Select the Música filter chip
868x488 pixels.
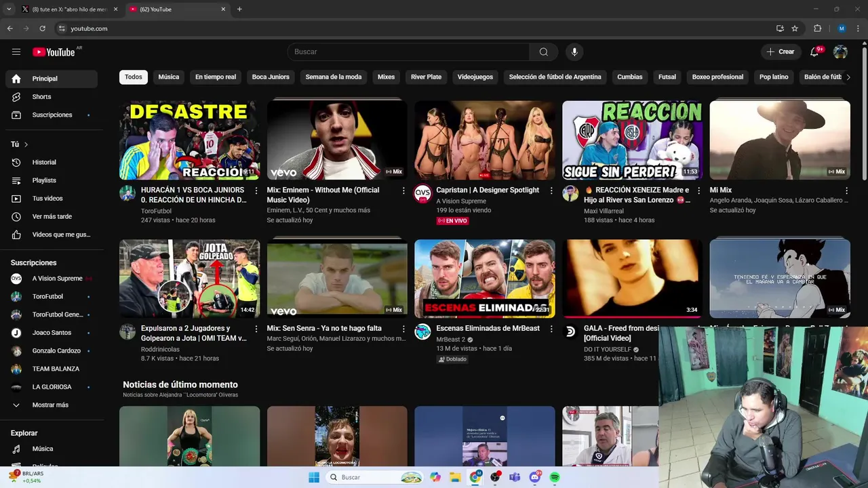(x=169, y=77)
